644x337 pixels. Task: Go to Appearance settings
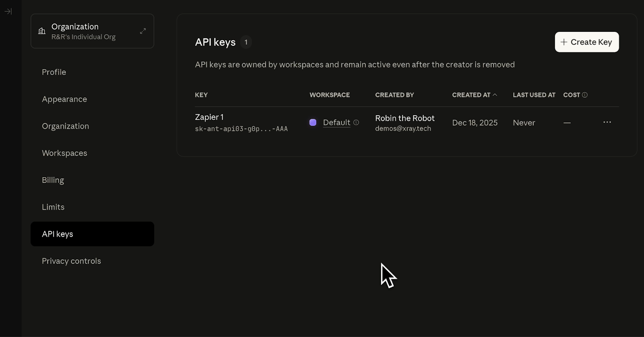[x=64, y=99]
